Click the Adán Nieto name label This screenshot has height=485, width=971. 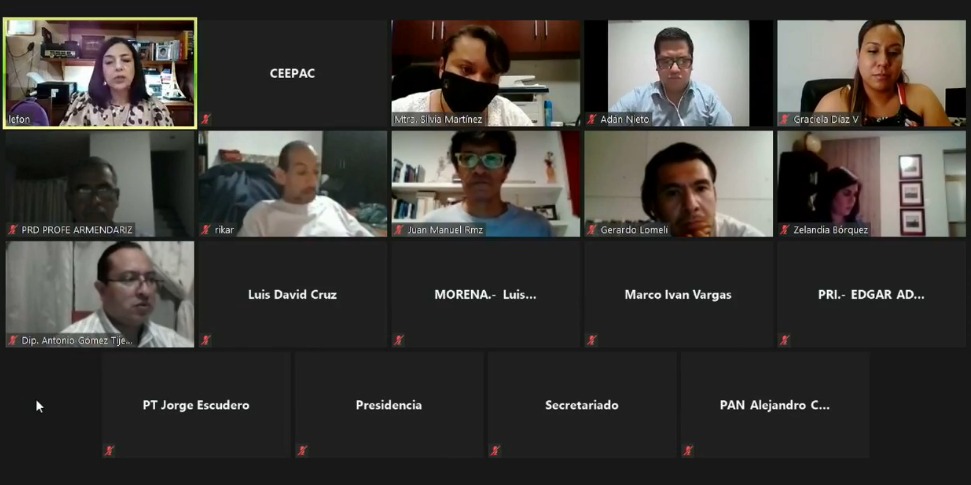coord(625,120)
